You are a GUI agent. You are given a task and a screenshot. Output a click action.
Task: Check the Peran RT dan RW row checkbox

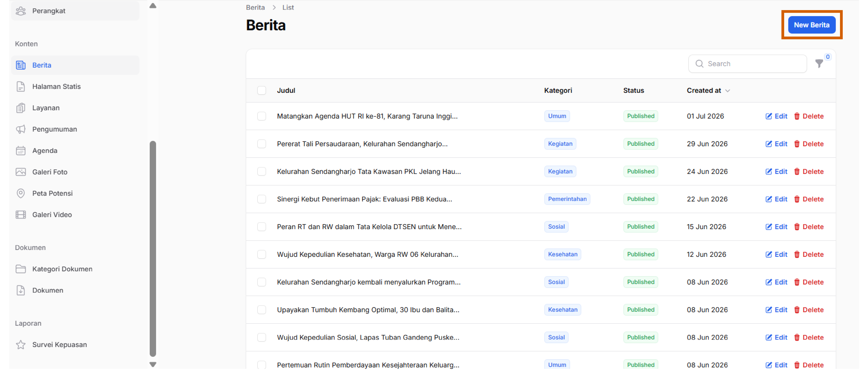click(x=262, y=227)
